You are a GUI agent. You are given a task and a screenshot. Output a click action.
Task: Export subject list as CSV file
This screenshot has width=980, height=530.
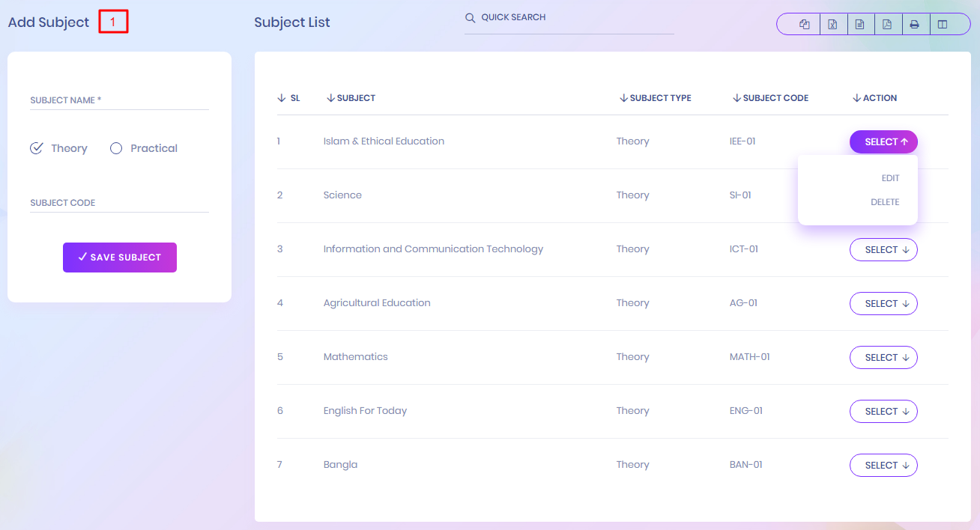tap(859, 24)
